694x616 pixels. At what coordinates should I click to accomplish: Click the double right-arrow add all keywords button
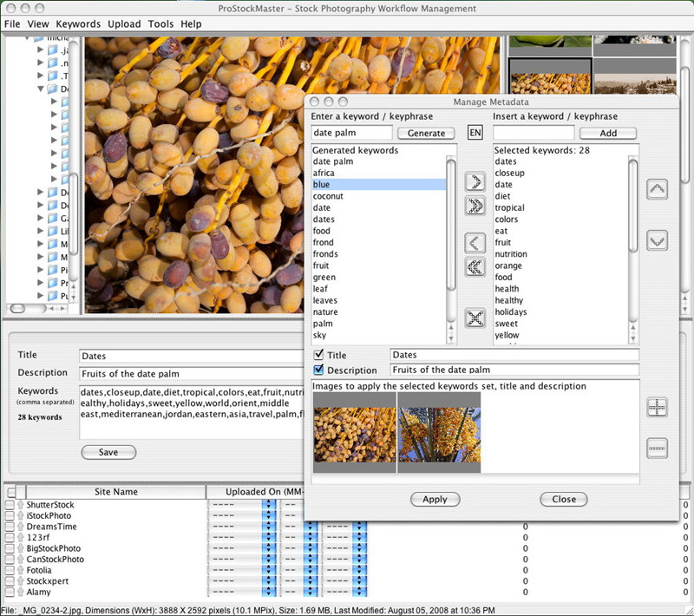[475, 206]
